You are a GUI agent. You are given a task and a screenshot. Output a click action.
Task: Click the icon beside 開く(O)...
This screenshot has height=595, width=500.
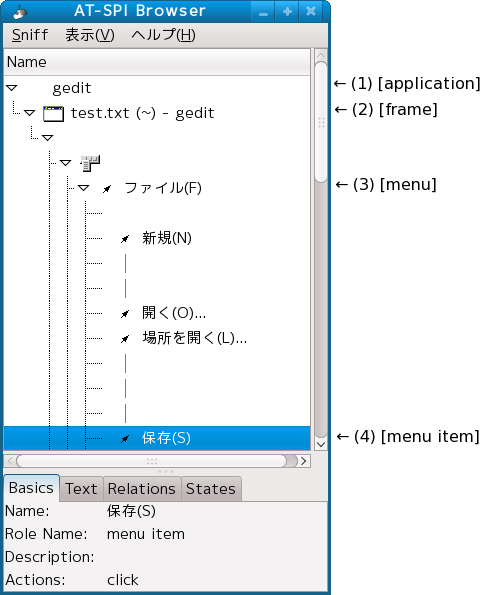(x=125, y=313)
